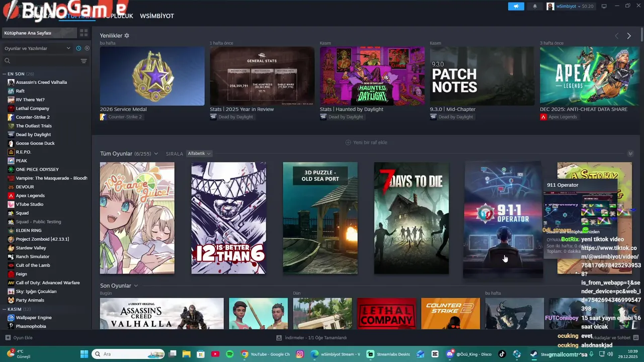Click Oyun Ekle button
This screenshot has width=644, height=362.
(x=19, y=338)
